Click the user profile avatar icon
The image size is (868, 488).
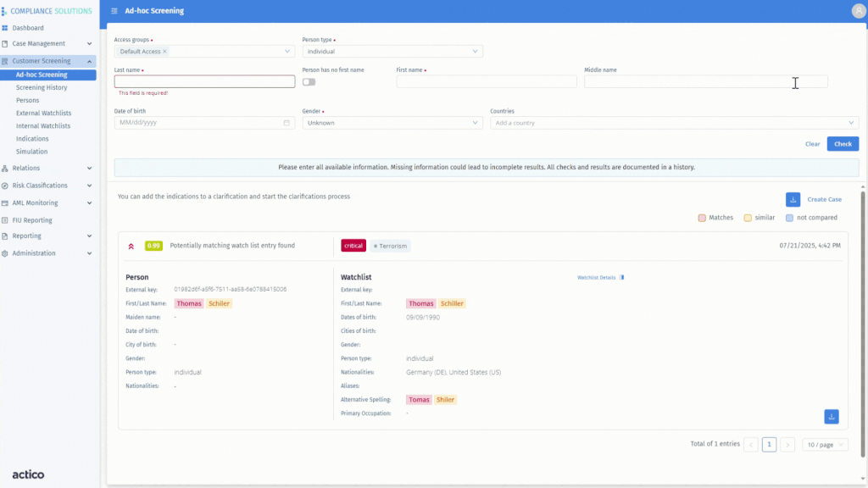click(x=856, y=11)
